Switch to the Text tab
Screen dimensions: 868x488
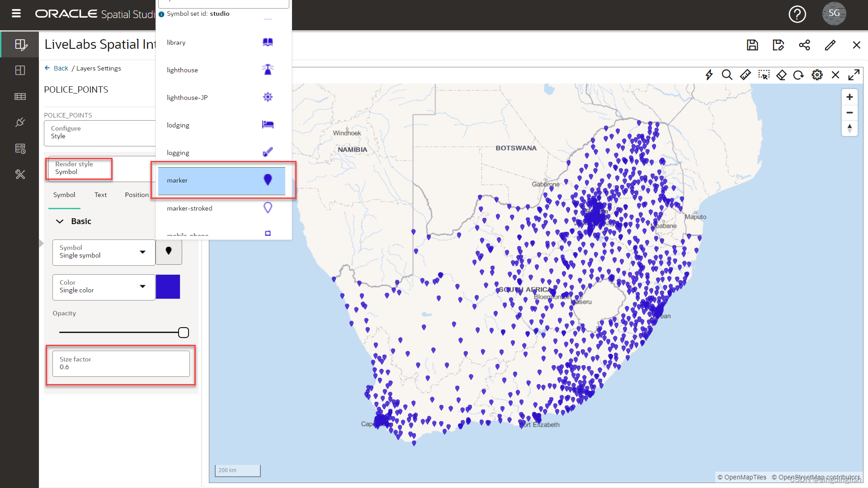click(100, 195)
